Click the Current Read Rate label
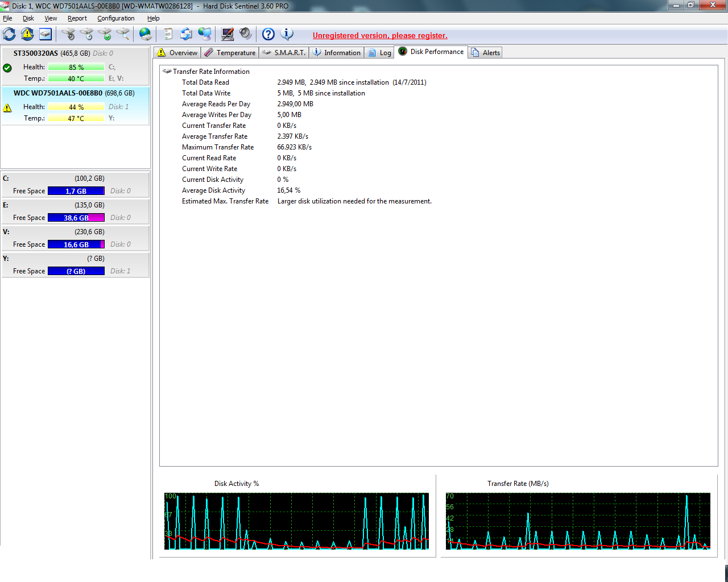Viewport: 728px width, 582px height. click(x=209, y=158)
